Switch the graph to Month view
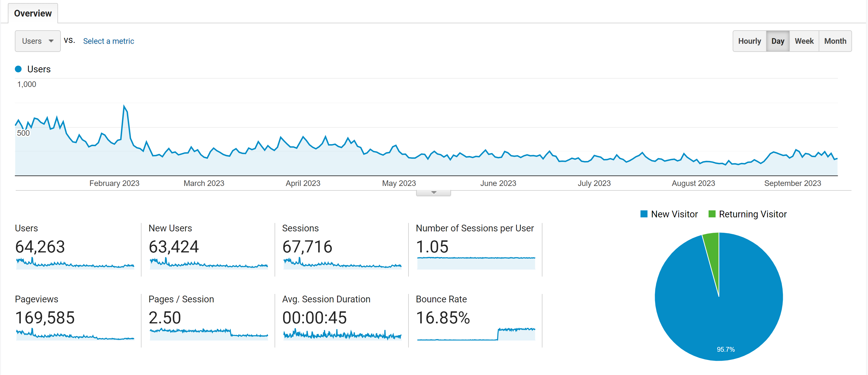 [x=835, y=41]
